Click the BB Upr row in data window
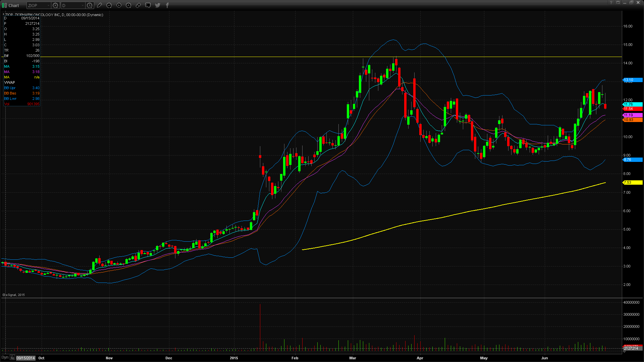Image resolution: width=644 pixels, height=362 pixels. click(22, 88)
